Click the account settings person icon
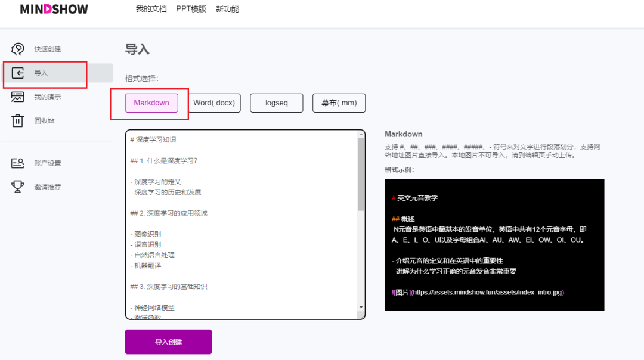 [18, 163]
